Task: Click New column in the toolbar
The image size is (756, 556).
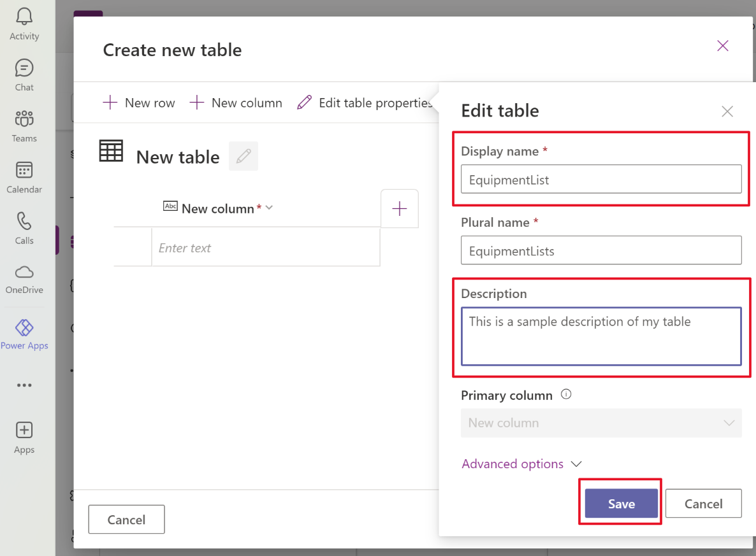Action: [x=236, y=103]
